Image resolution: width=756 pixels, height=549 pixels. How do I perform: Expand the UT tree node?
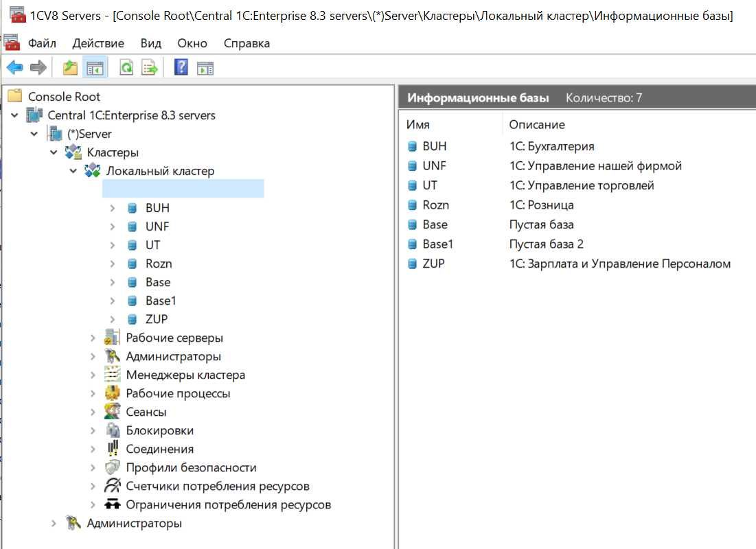tap(113, 245)
